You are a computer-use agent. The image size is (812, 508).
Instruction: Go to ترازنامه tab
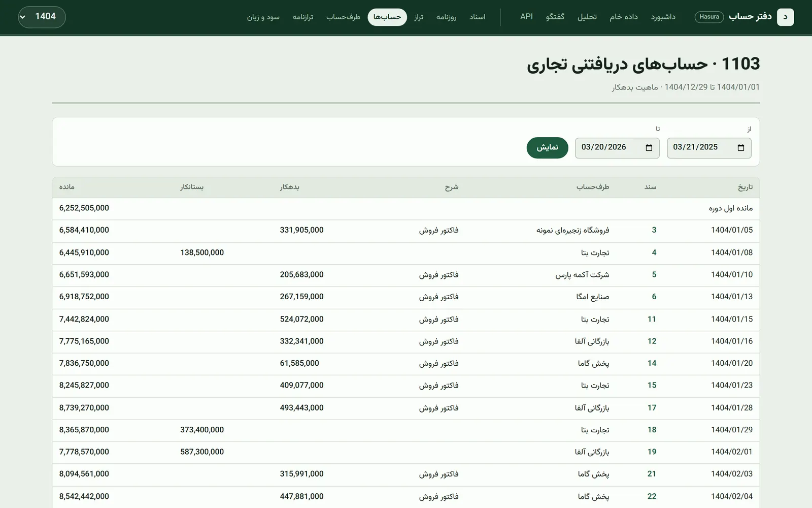302,17
